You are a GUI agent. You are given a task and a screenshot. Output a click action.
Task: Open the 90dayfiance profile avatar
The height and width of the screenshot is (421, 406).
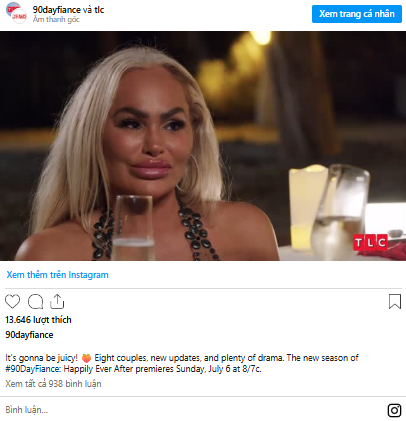point(16,13)
